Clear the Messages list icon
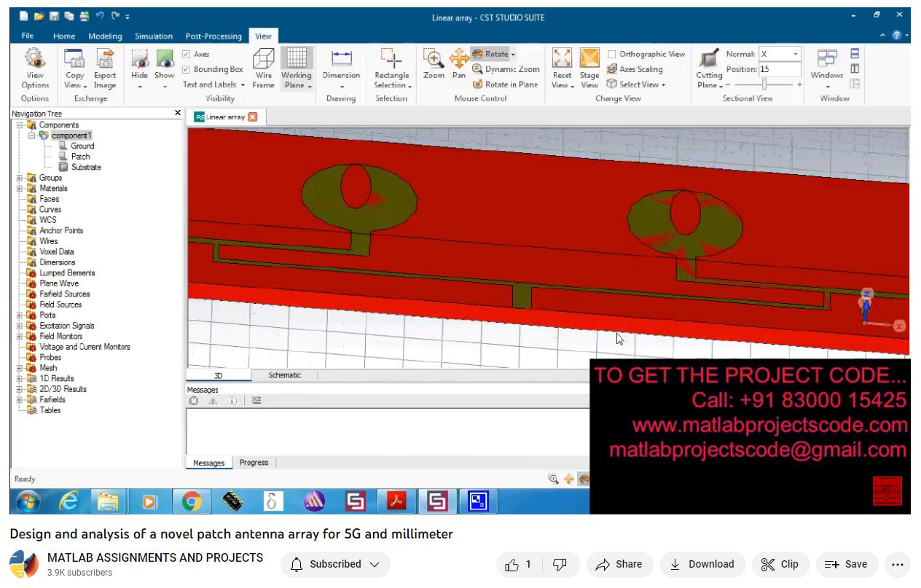Viewport: 921px width, 588px height. tap(256, 401)
